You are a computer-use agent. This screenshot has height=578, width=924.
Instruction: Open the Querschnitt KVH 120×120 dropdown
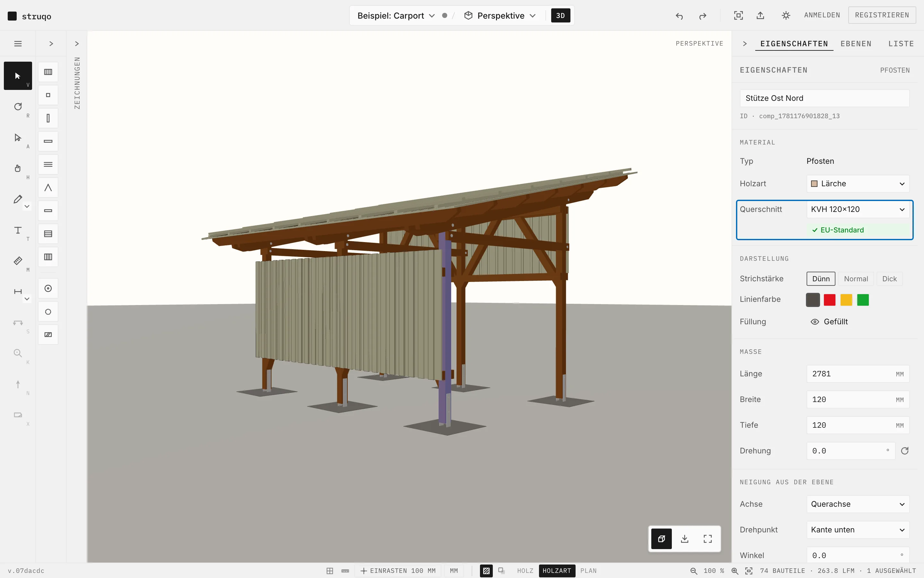coord(858,209)
